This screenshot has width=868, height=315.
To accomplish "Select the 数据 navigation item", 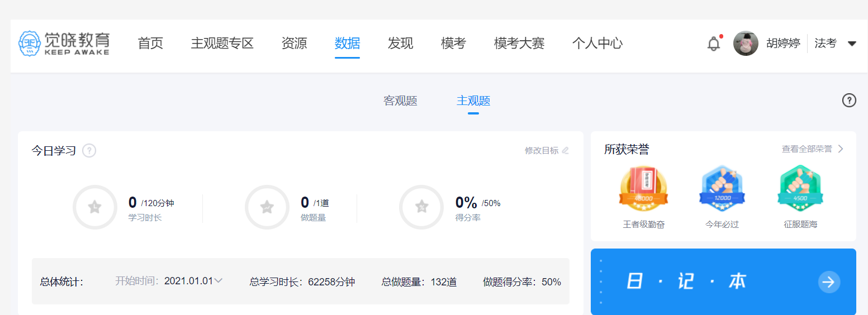I will click(347, 43).
